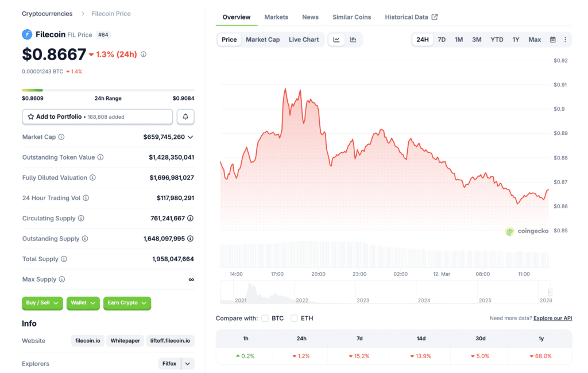The height and width of the screenshot is (373, 588).
Task: Enable the BTC comparison checkbox
Action: 265,318
